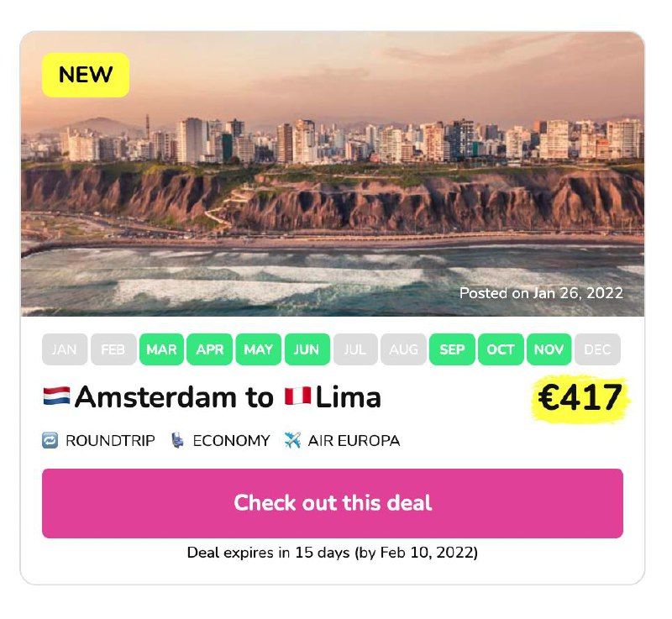
Task: Click the highlighted €417 price
Action: [x=580, y=398]
